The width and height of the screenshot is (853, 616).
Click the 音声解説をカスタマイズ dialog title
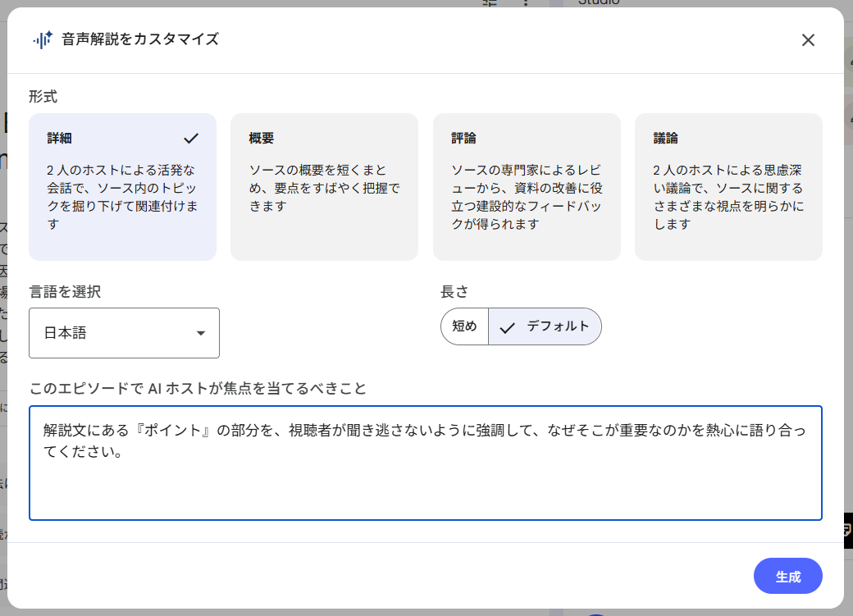(140, 39)
